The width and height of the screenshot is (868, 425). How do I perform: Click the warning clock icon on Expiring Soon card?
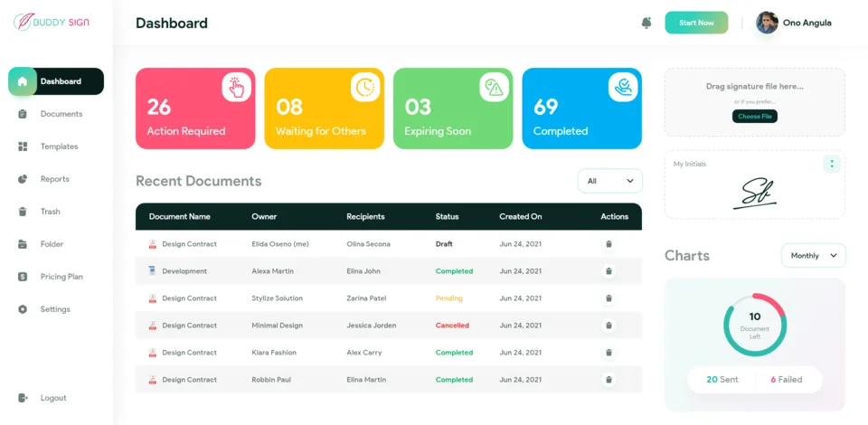click(494, 88)
